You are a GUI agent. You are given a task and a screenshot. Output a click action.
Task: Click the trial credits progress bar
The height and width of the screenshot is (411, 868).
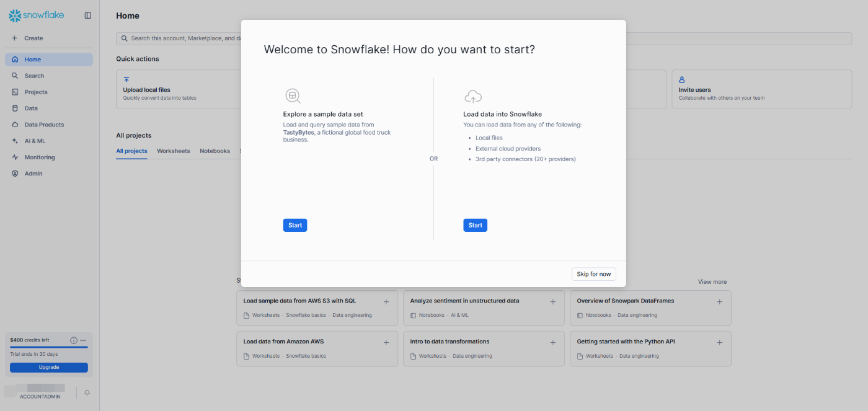(x=49, y=347)
